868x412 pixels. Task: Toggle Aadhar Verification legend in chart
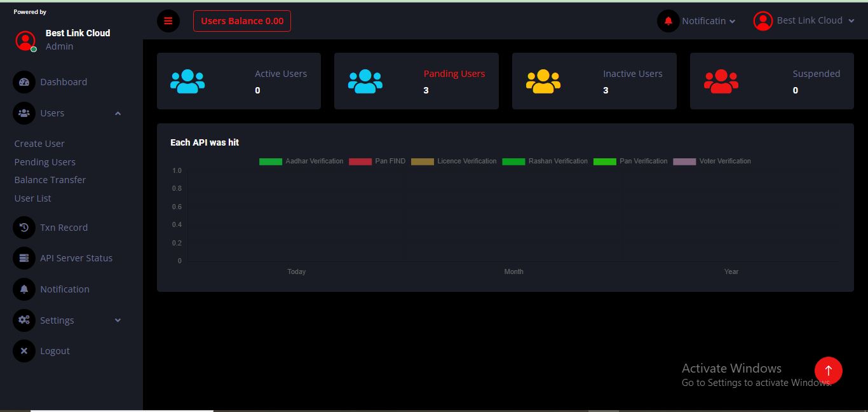(301, 161)
